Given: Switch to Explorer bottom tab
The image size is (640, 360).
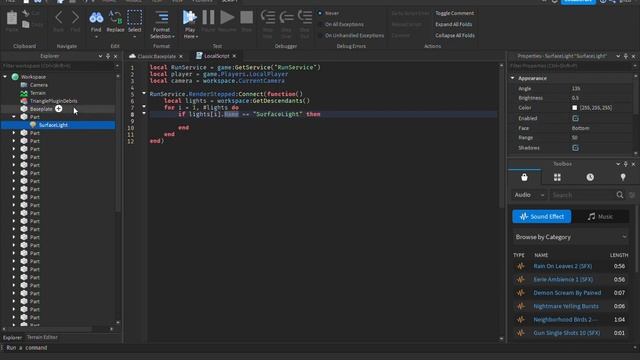Looking at the screenshot, I should click(12, 337).
